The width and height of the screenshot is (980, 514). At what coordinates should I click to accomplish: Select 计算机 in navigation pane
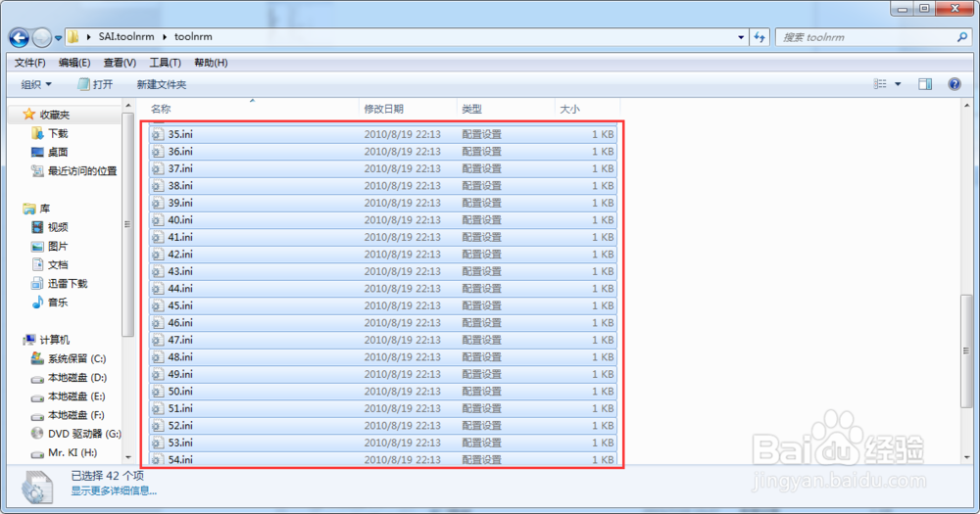coord(54,340)
